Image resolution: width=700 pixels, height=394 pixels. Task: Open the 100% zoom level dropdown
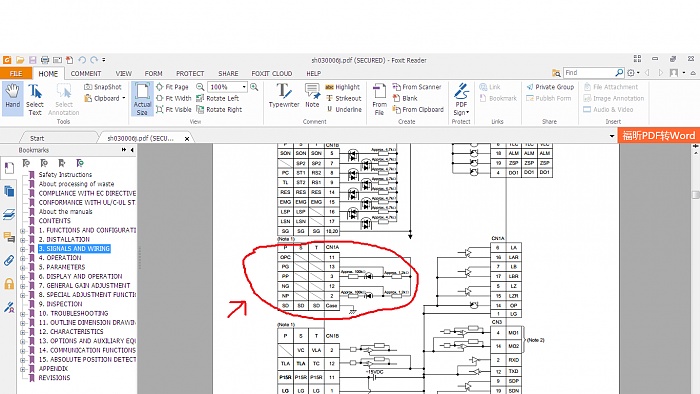244,87
